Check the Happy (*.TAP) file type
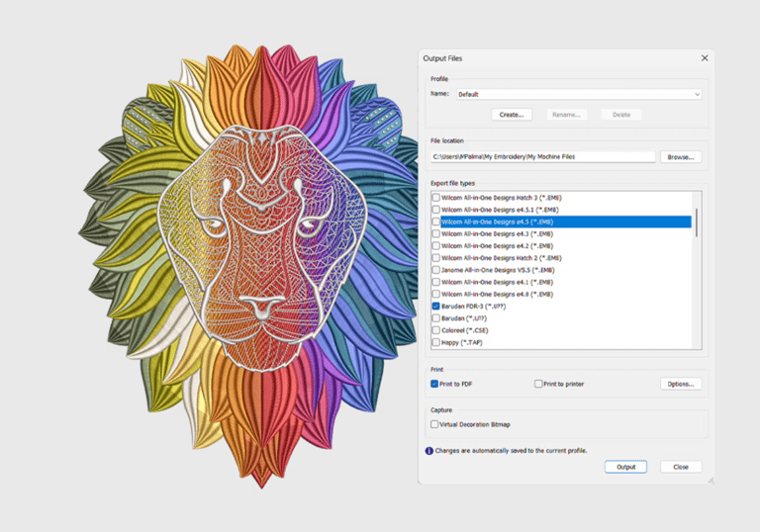The height and width of the screenshot is (532, 760). coord(435,342)
